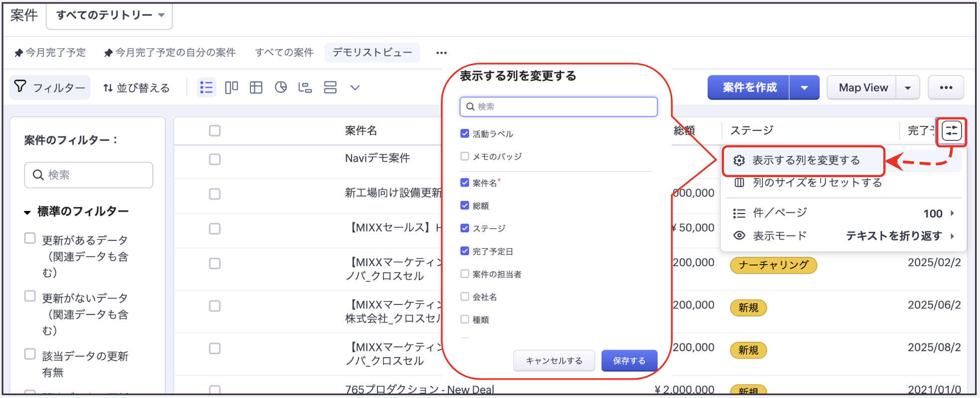Expand the arrow next to 案件を作成
The image size is (980, 398).
(804, 88)
